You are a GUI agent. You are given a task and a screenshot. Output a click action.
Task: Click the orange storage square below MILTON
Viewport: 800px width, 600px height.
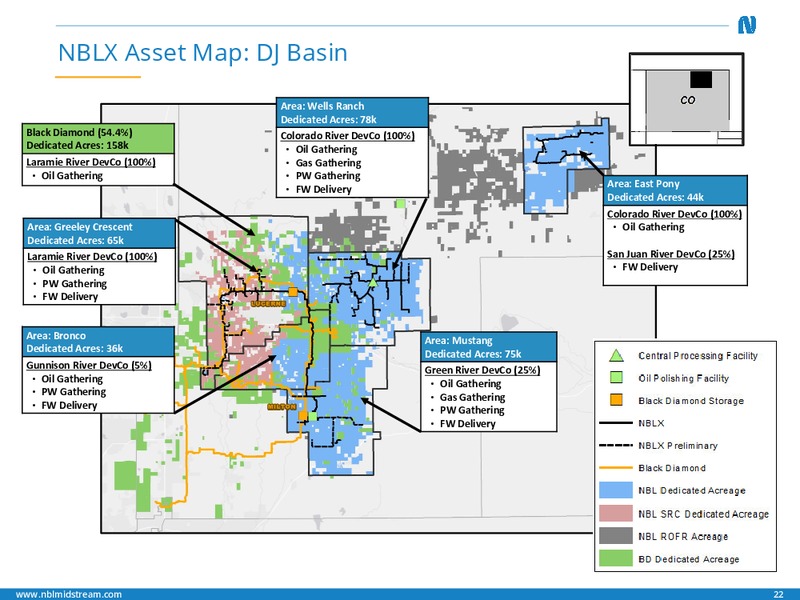pos(303,416)
